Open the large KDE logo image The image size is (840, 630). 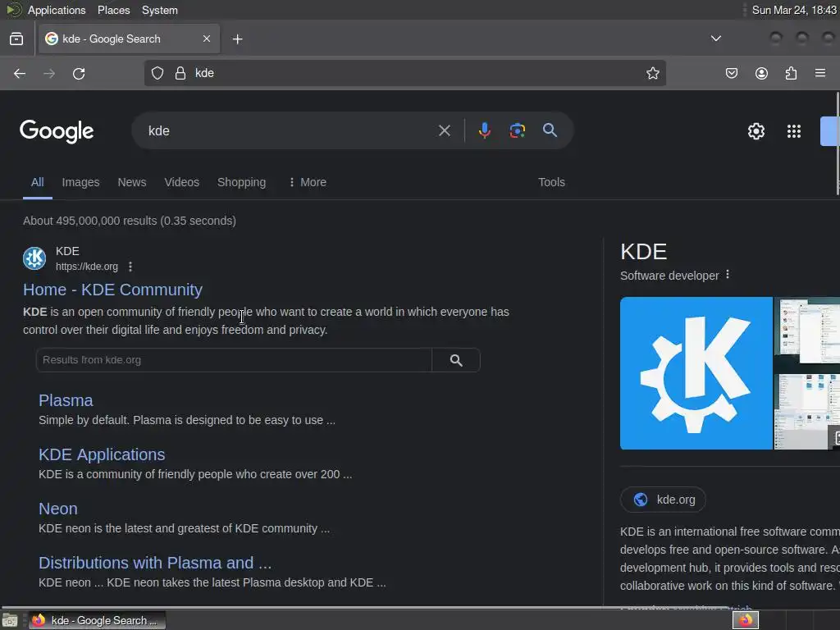pos(696,373)
